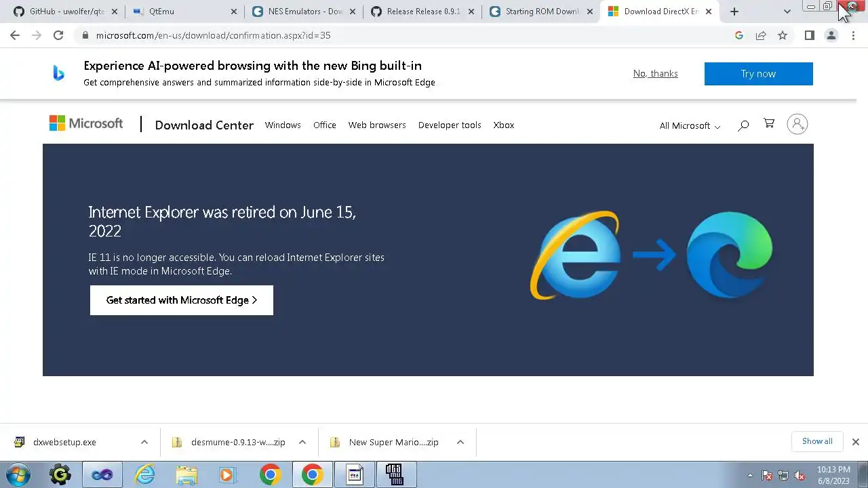
Task: Switch to GitHub uwolfer/qtemu tab
Action: click(66, 12)
